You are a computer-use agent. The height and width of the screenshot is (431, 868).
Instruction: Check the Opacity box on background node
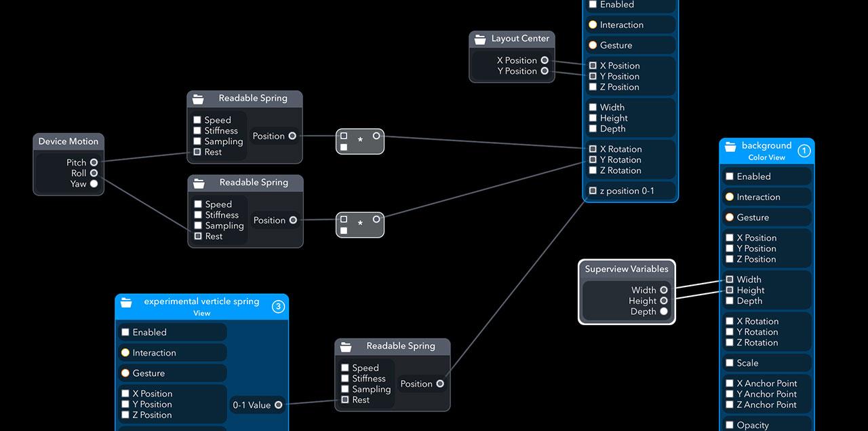(x=730, y=425)
